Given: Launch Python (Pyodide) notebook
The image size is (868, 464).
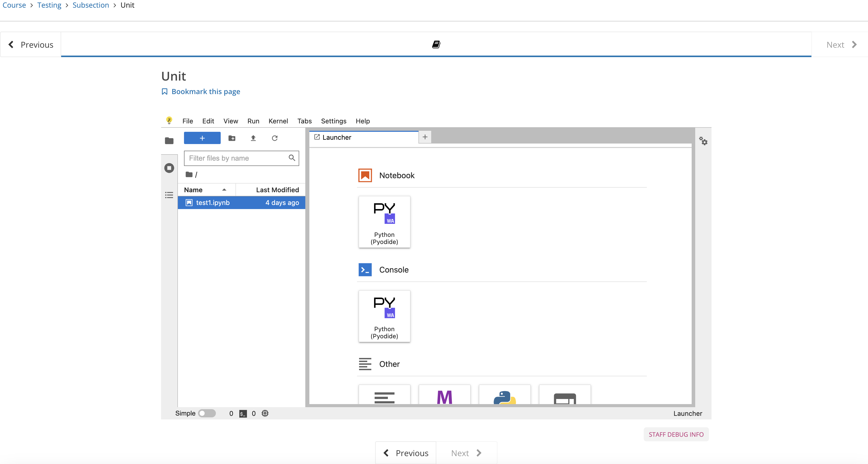Looking at the screenshot, I should 384,222.
